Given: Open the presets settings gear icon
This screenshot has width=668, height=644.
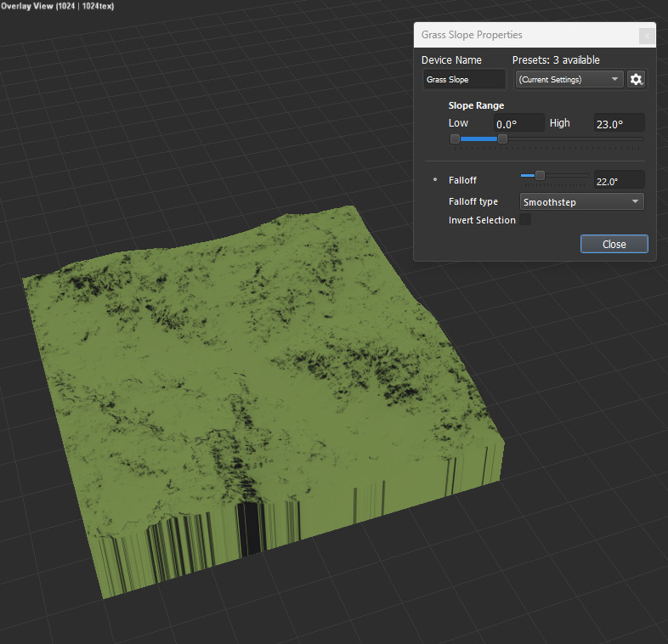Looking at the screenshot, I should pyautogui.click(x=636, y=80).
